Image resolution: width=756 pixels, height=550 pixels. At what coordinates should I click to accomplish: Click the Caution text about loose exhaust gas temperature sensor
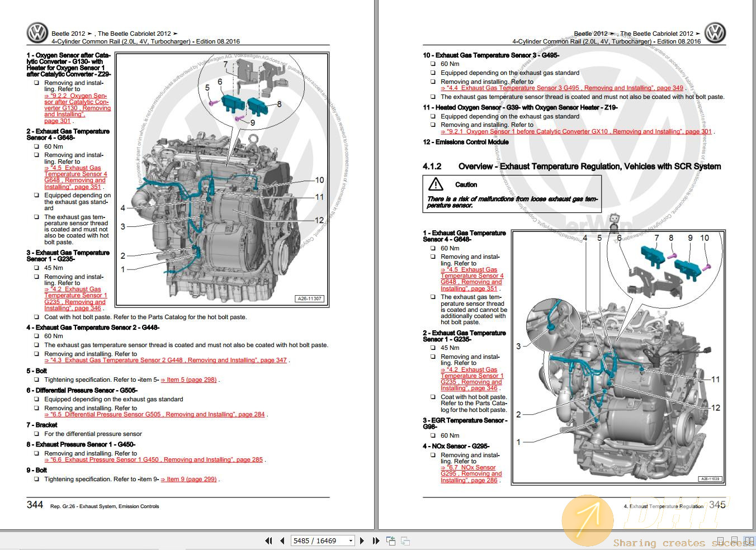[x=512, y=202]
